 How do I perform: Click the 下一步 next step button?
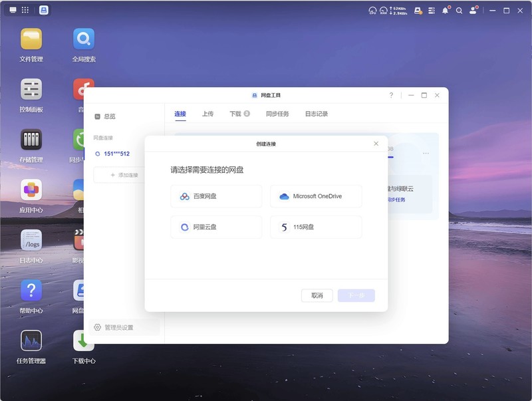[x=356, y=295]
